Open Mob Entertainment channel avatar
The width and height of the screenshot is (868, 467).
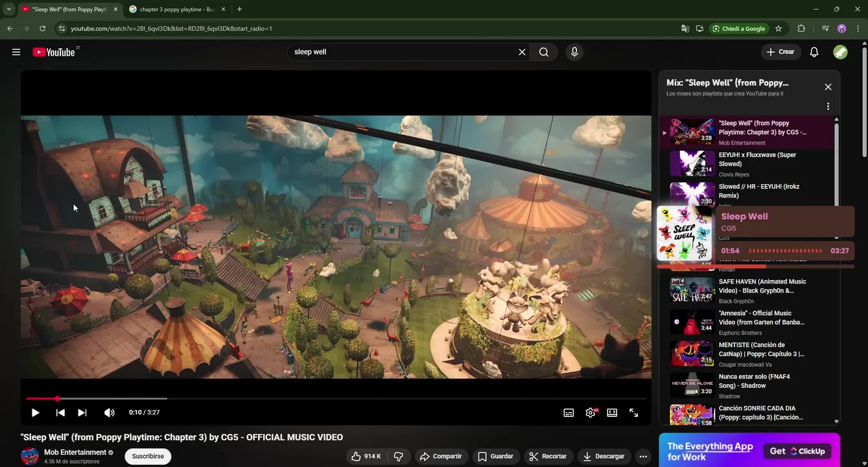(x=30, y=457)
